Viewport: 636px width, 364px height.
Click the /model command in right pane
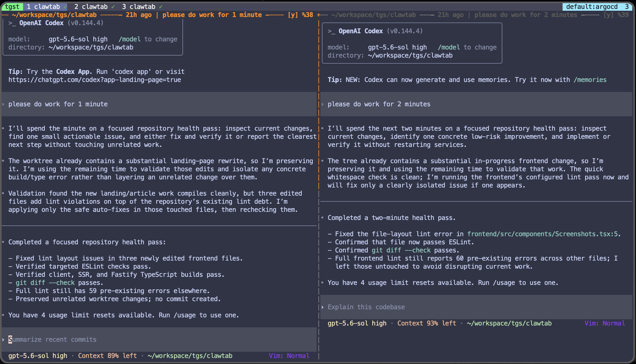(x=449, y=47)
